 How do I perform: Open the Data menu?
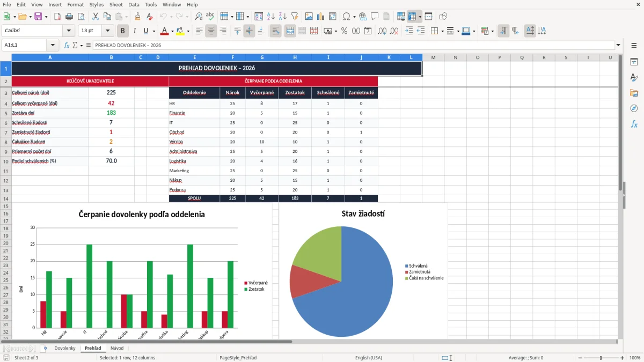134,4
